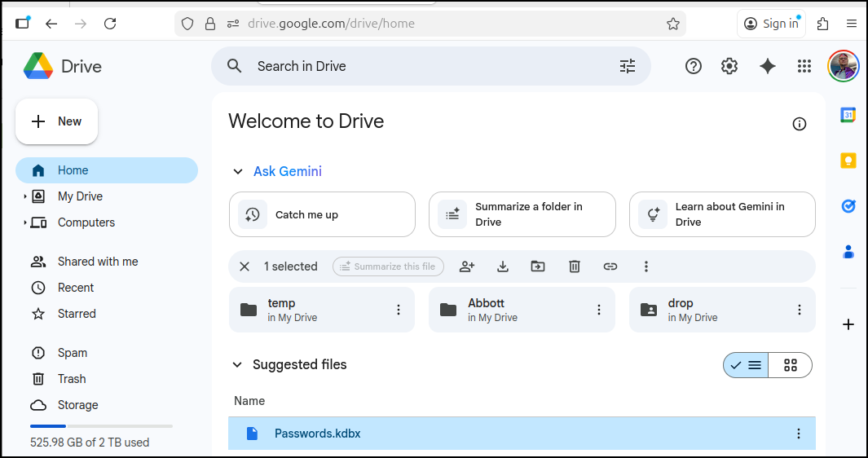Screen dimensions: 868x458
Task: Collapse the Ask Gemini section
Action: 238,172
